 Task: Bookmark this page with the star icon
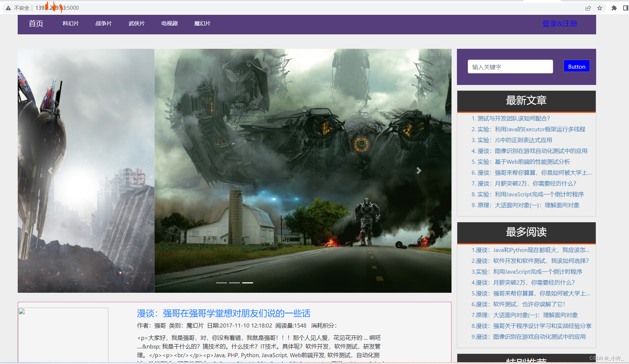coord(600,8)
